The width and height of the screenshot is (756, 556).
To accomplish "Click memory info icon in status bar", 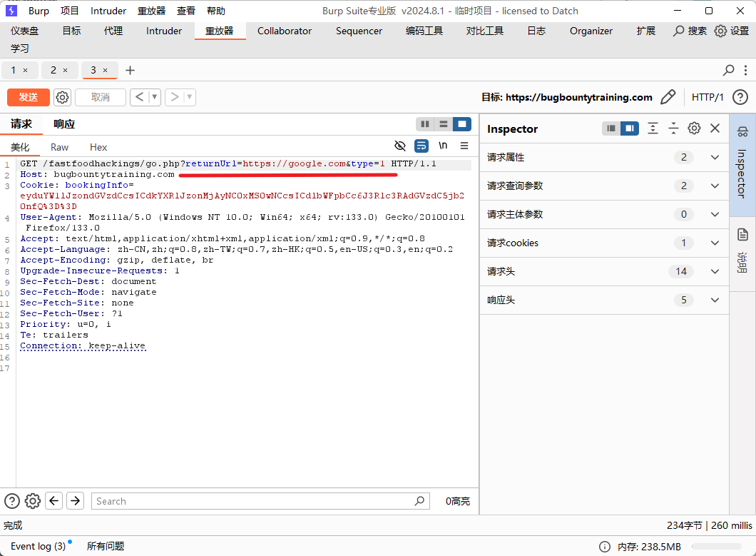I will pos(605,546).
